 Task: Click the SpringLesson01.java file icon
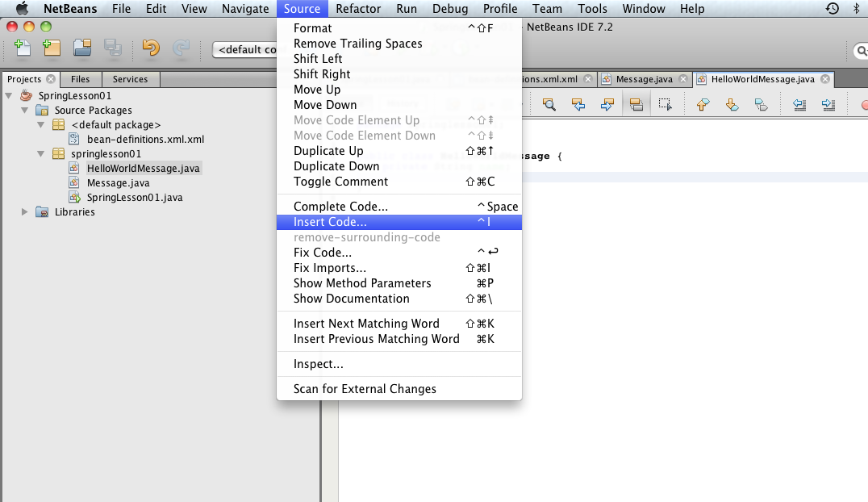coord(74,197)
